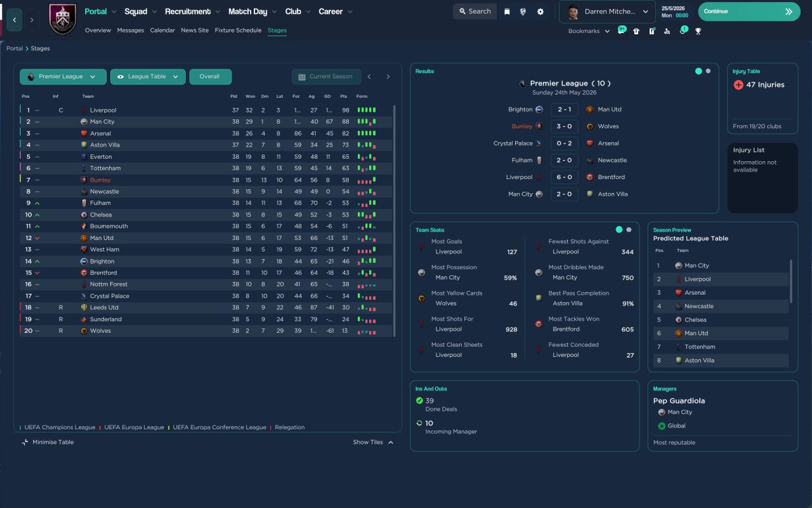This screenshot has width=812, height=508.
Task: Switch to the Fixture Schedule tab
Action: point(238,30)
